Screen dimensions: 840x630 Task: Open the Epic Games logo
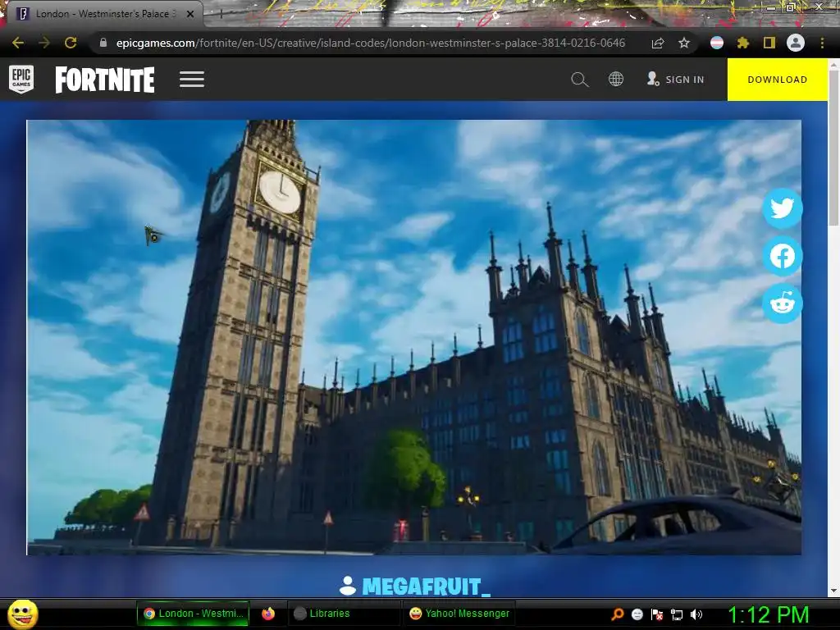[21, 80]
